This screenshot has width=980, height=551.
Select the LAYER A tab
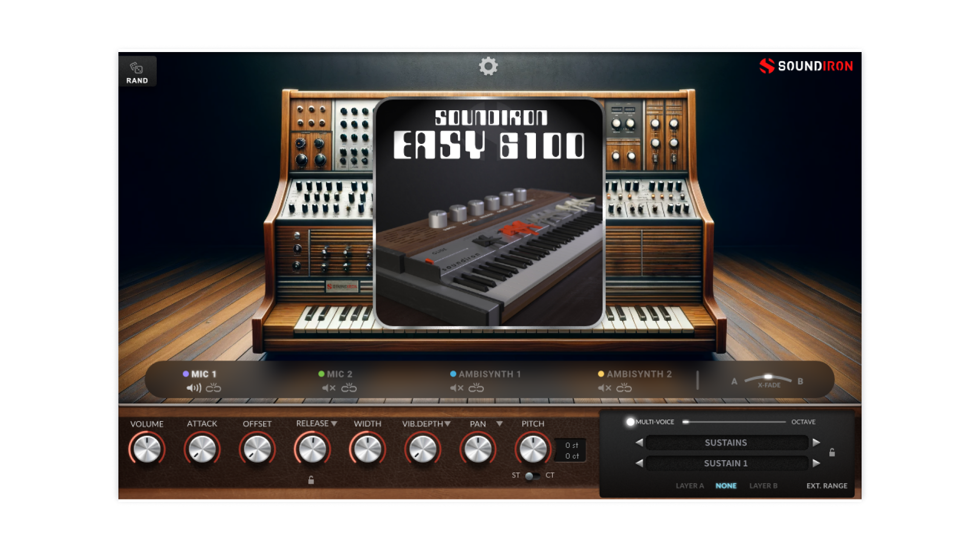tap(690, 486)
